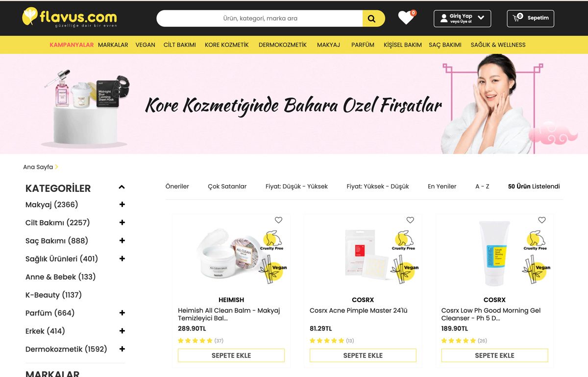This screenshot has width=588, height=377.
Task: Add Heimish balm with SEPETE EKLE
Action: point(231,355)
